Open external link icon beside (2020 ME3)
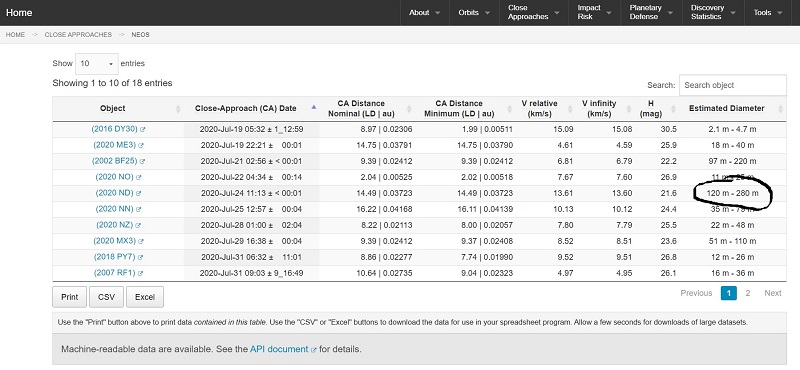Image resolution: width=800 pixels, height=370 pixels. [141, 146]
